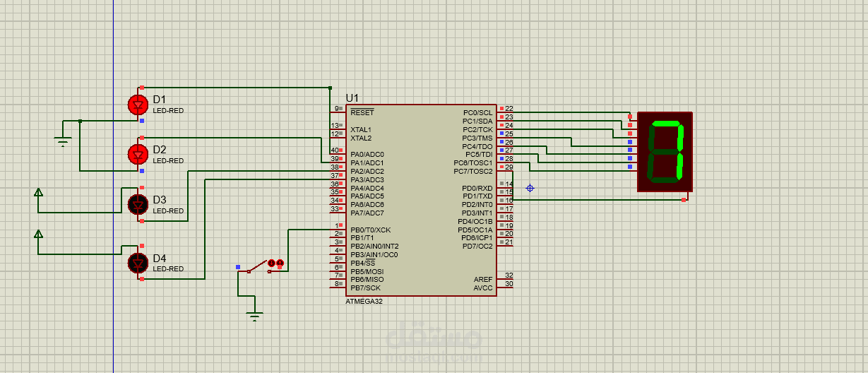Click the PB0/T0/XCK pin label
Image resolution: width=868 pixels, height=373 pixels.
(x=370, y=230)
